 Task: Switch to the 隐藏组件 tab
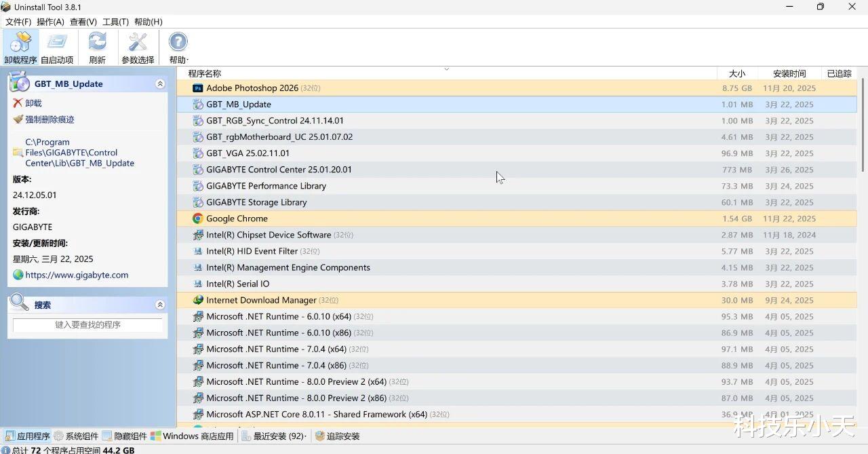pyautogui.click(x=125, y=436)
